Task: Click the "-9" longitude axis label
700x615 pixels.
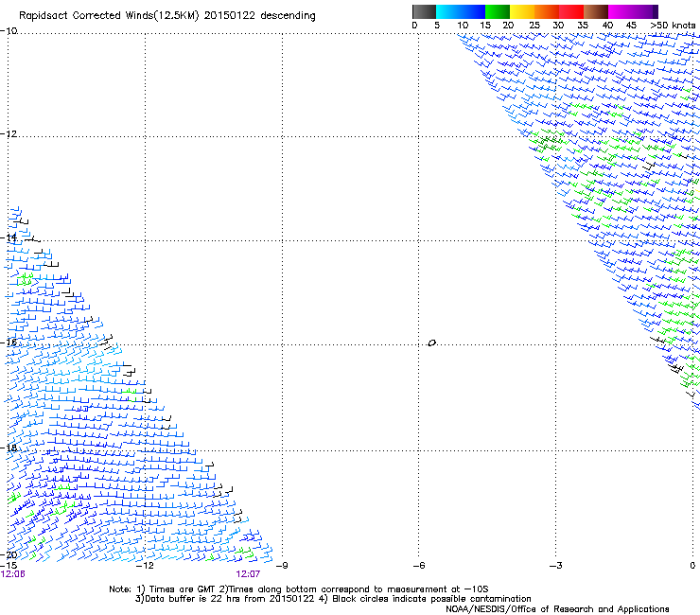Action: tap(282, 566)
